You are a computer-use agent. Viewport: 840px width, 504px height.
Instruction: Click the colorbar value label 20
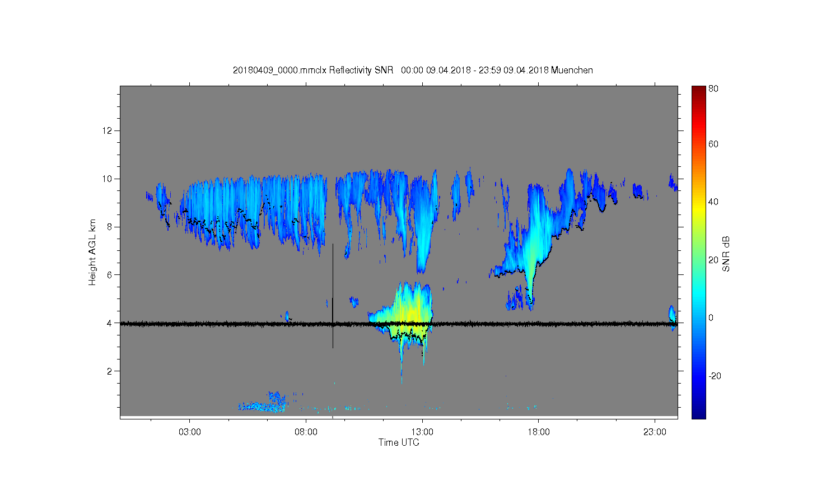coord(713,259)
